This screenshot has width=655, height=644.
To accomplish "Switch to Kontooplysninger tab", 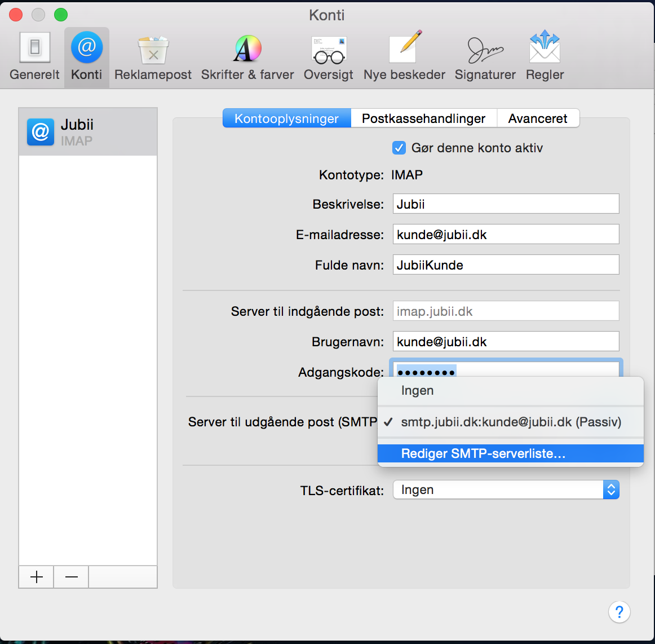I will 286,118.
